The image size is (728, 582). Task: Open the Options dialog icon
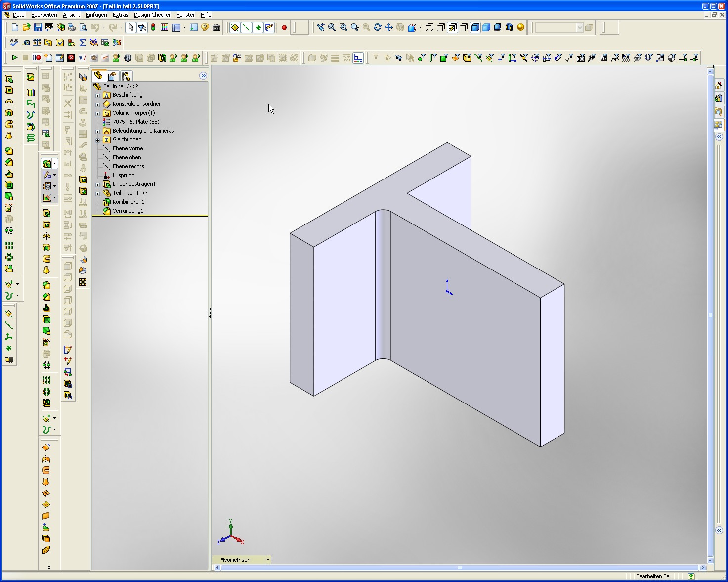tap(194, 27)
